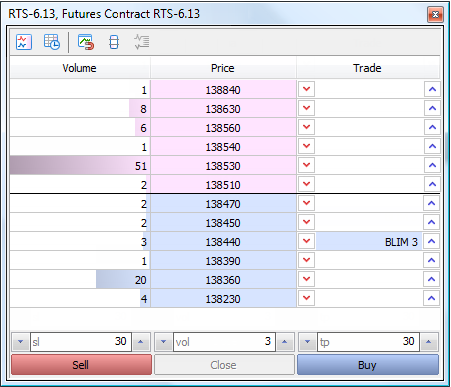Select the price cell 138840
Image resolution: width=451 pixels, height=387 pixels.
(x=223, y=90)
